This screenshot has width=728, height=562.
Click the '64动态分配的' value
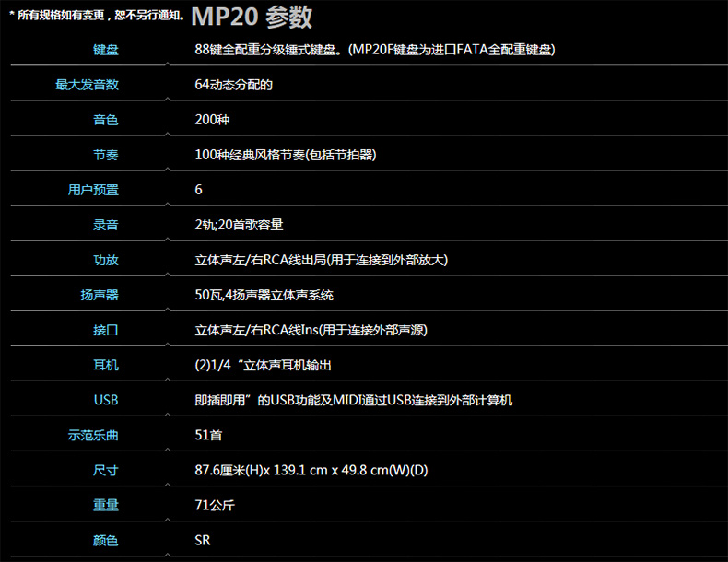click(233, 85)
